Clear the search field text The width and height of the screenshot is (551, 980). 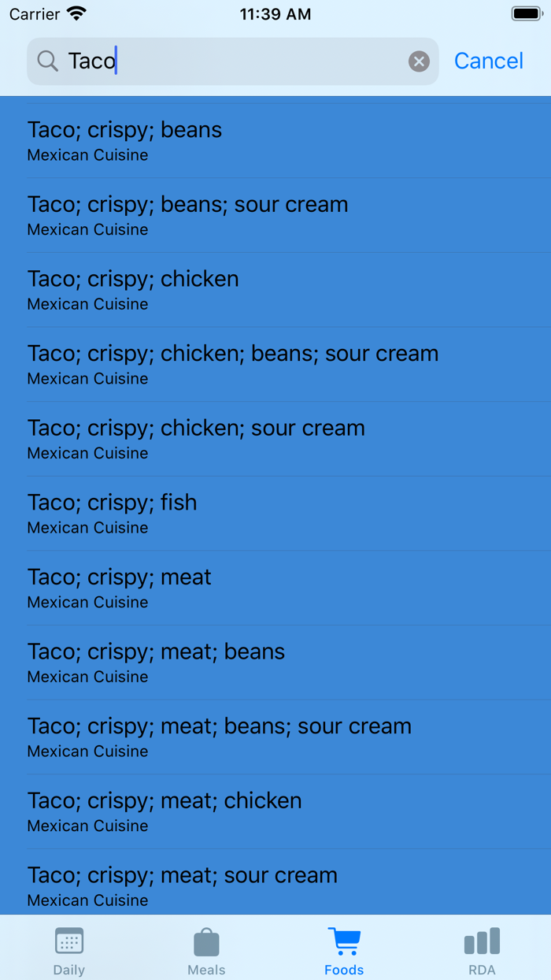419,61
